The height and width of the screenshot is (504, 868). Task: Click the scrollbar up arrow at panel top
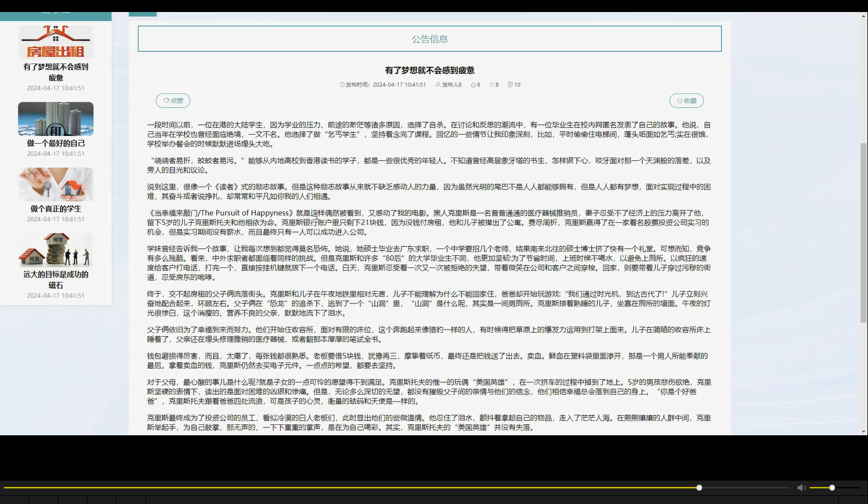tap(863, 17)
